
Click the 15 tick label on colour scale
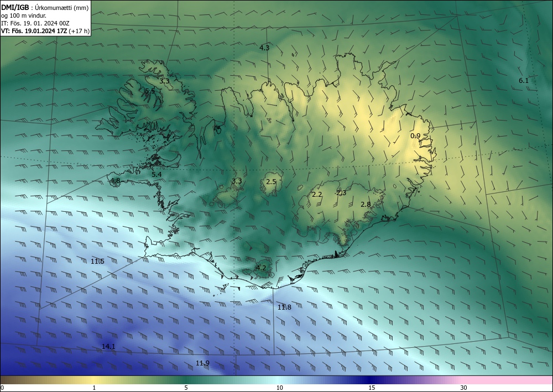(x=372, y=388)
